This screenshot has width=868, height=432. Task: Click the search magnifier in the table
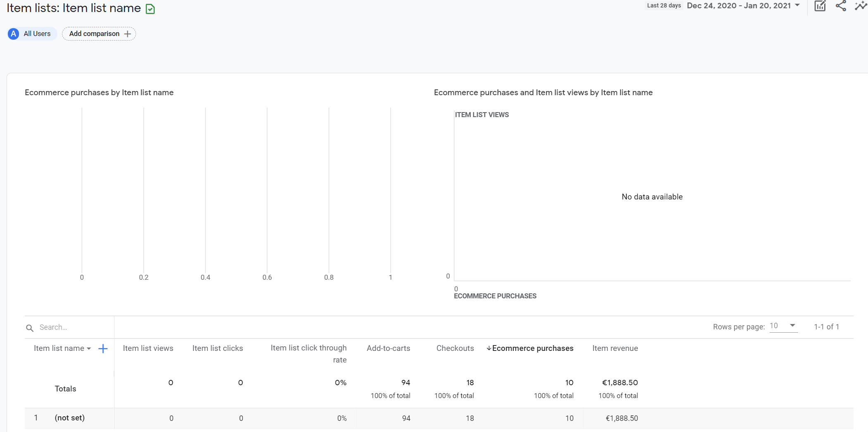[x=30, y=328]
